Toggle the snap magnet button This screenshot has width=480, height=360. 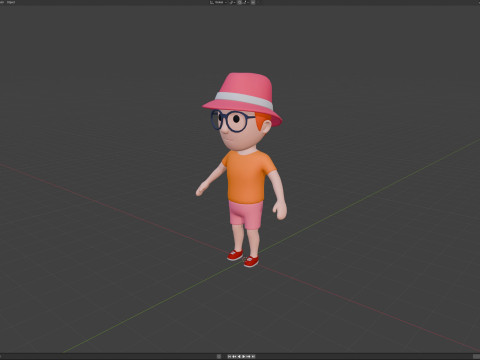(239, 2)
